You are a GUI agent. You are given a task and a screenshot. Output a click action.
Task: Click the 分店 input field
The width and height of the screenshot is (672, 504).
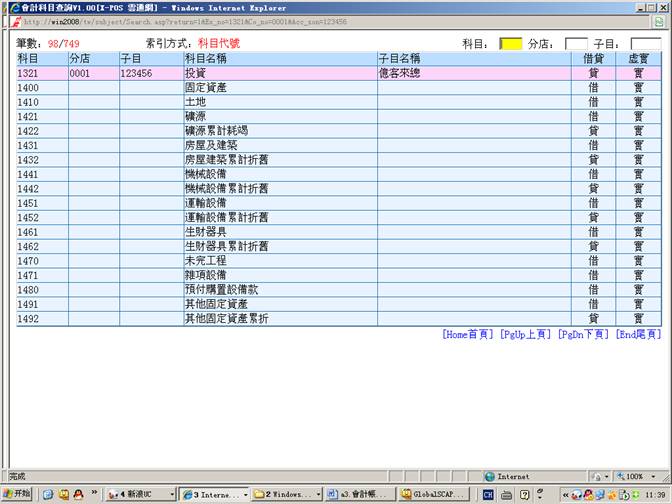[x=576, y=44]
